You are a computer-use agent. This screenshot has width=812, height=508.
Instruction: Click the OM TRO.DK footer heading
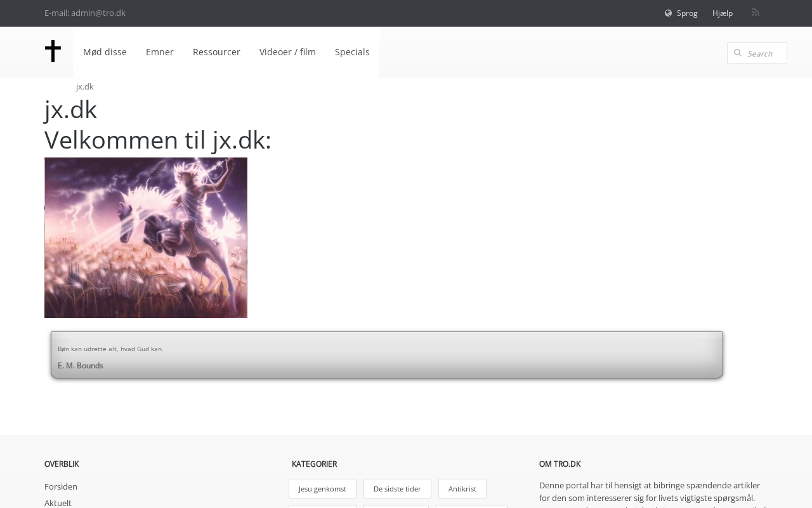pos(560,464)
